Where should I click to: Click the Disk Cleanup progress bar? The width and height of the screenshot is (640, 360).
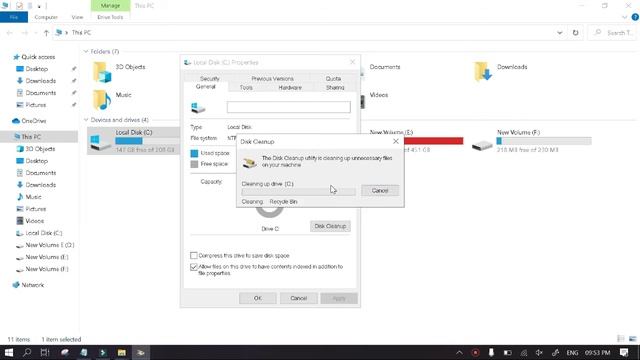(x=298, y=191)
